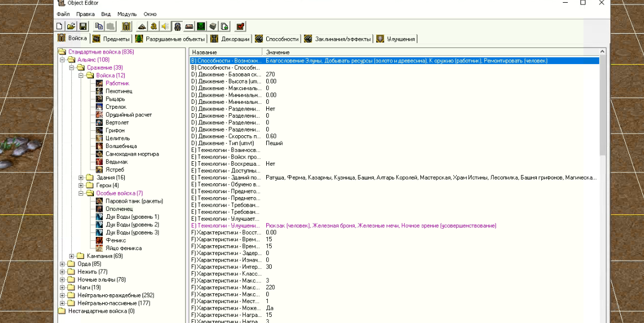The height and width of the screenshot is (323, 644).
Task: Click the Test Map checkmark icon
Action: tap(240, 27)
